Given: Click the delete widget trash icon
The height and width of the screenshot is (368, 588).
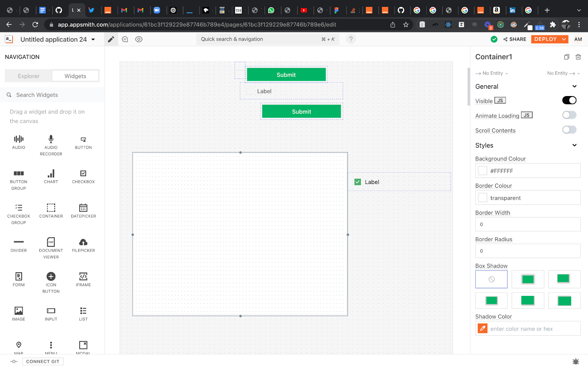Looking at the screenshot, I should (x=578, y=57).
